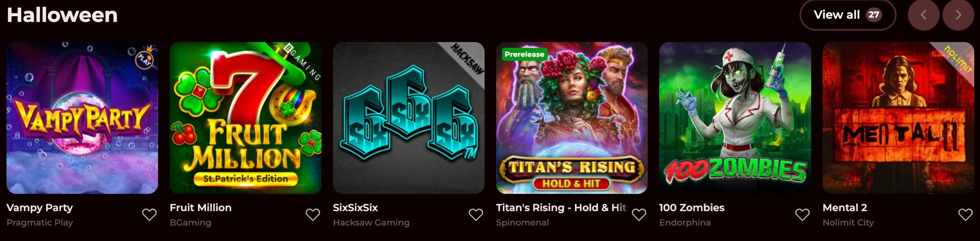The image size is (980, 241).
Task: Click the Hacksaw Gaming provider link
Action: tap(371, 222)
